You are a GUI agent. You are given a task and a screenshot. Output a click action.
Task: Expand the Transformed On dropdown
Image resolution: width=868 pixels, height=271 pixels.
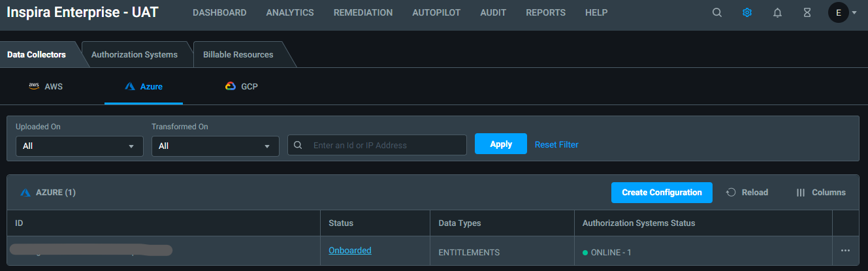click(216, 146)
